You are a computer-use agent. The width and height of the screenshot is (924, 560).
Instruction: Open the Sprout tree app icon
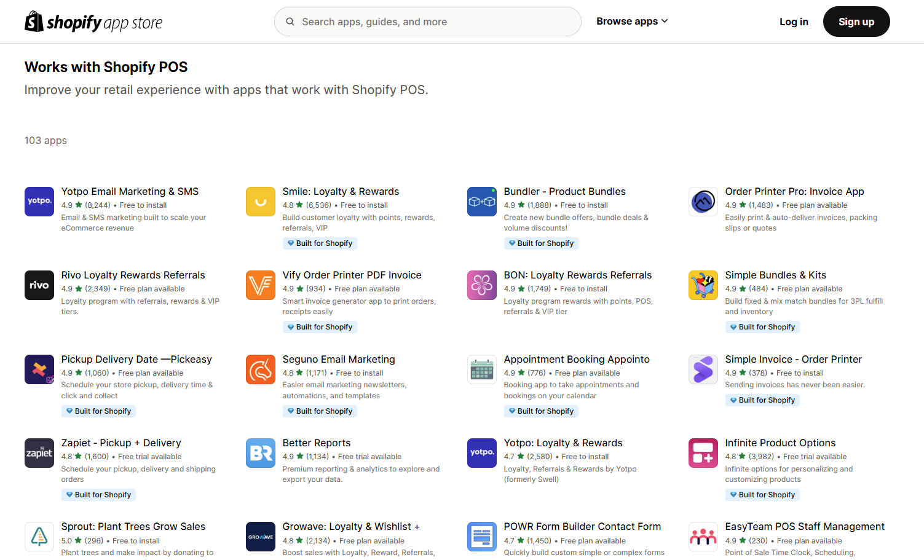point(39,537)
